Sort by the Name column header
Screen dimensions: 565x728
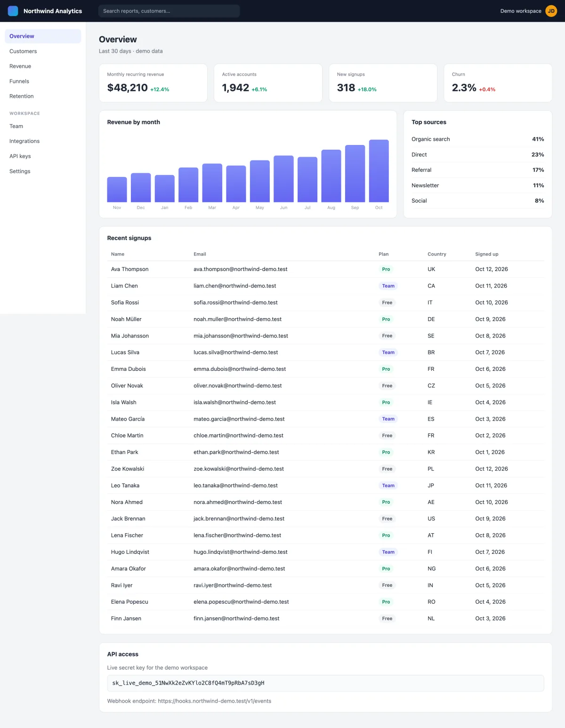click(118, 254)
